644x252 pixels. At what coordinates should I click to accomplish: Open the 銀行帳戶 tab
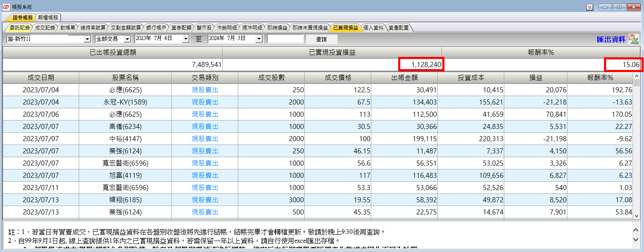coord(156,28)
